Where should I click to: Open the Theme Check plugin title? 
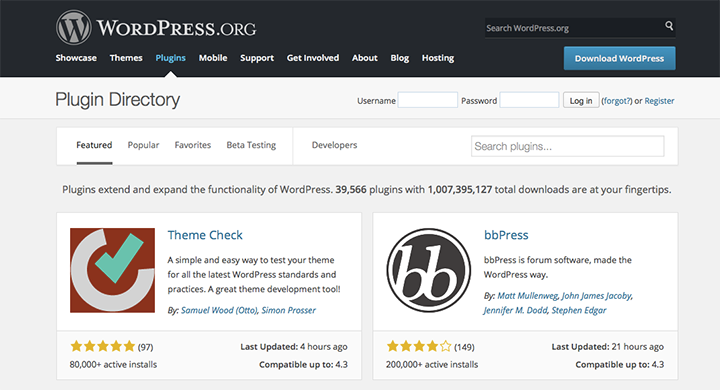205,235
